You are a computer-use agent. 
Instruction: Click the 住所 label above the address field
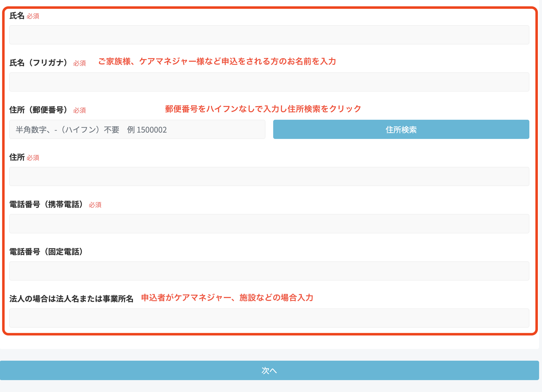click(x=17, y=157)
